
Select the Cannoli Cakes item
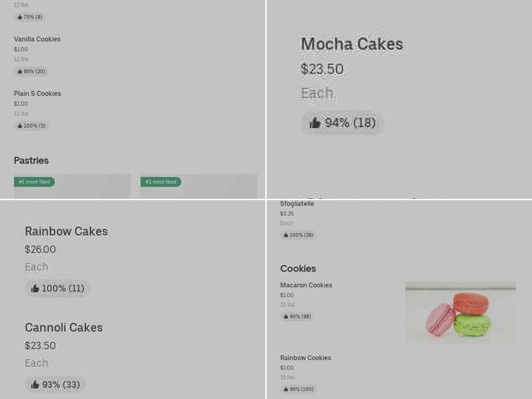coord(63,328)
